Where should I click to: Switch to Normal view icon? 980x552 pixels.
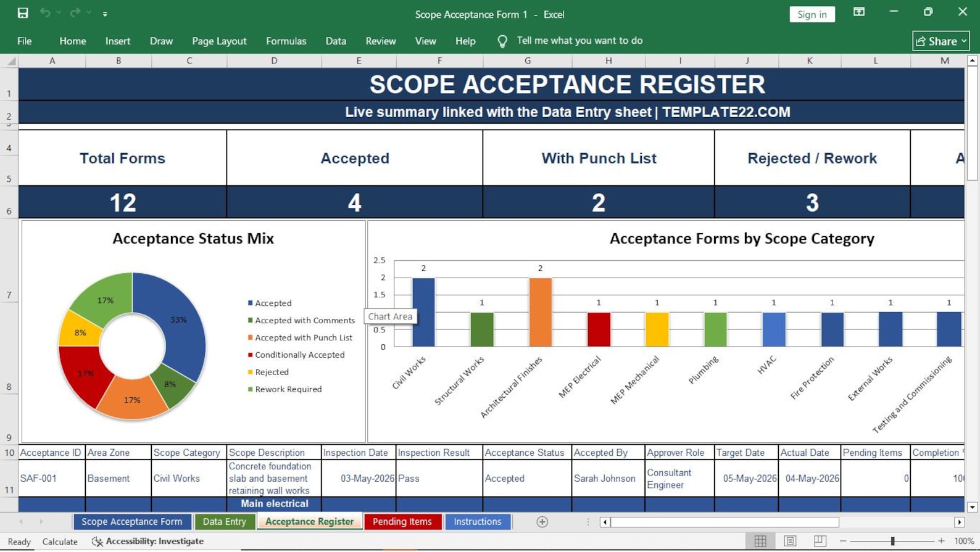tap(760, 541)
